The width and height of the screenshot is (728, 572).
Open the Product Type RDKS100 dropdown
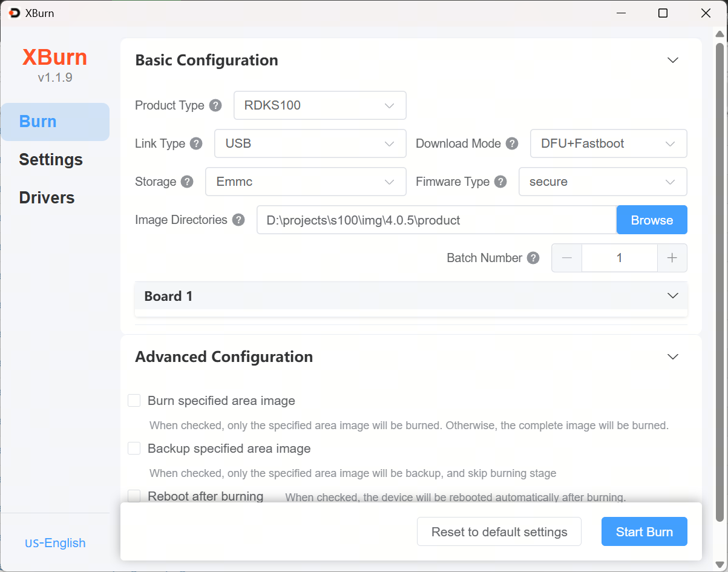pos(320,105)
